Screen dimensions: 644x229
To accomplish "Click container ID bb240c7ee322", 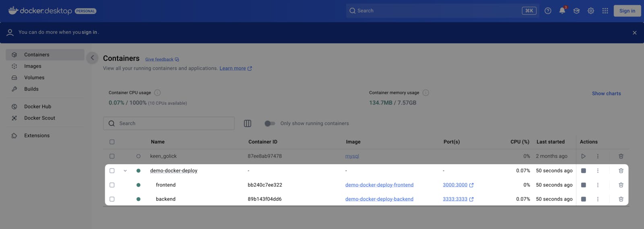I will coord(265,185).
